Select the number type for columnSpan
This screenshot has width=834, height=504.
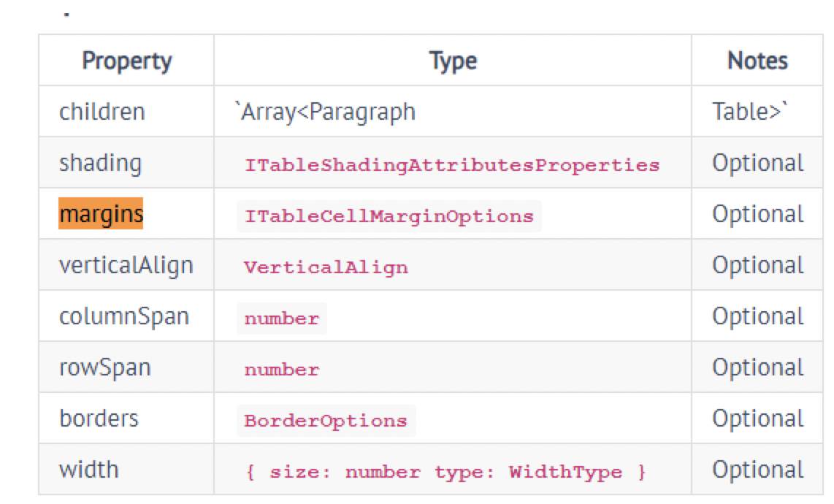tap(281, 318)
